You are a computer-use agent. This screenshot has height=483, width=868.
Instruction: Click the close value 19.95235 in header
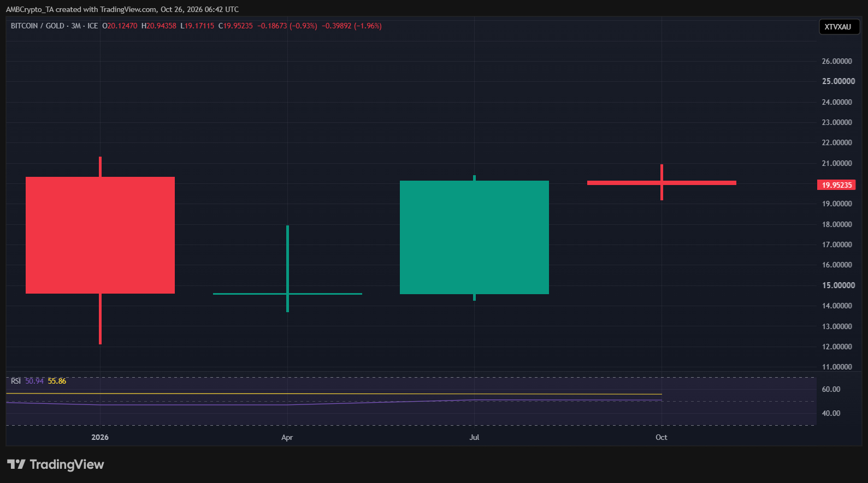238,26
